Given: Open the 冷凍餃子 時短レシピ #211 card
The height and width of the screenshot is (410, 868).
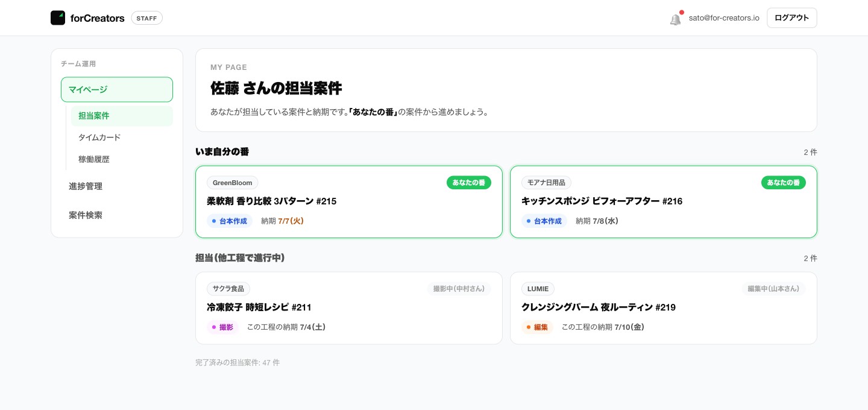Looking at the screenshot, I should tap(349, 308).
